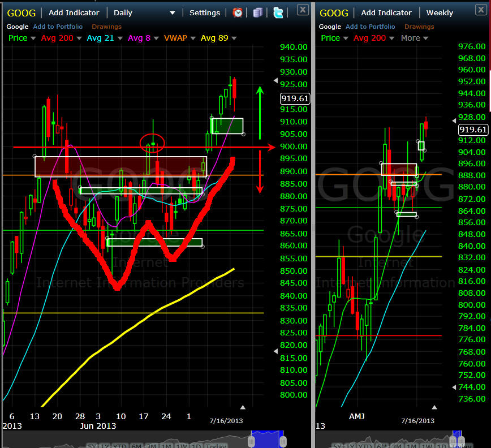The height and width of the screenshot is (448, 491).
Task: Open the Avg 21 indicator dropdown
Action: [120, 38]
